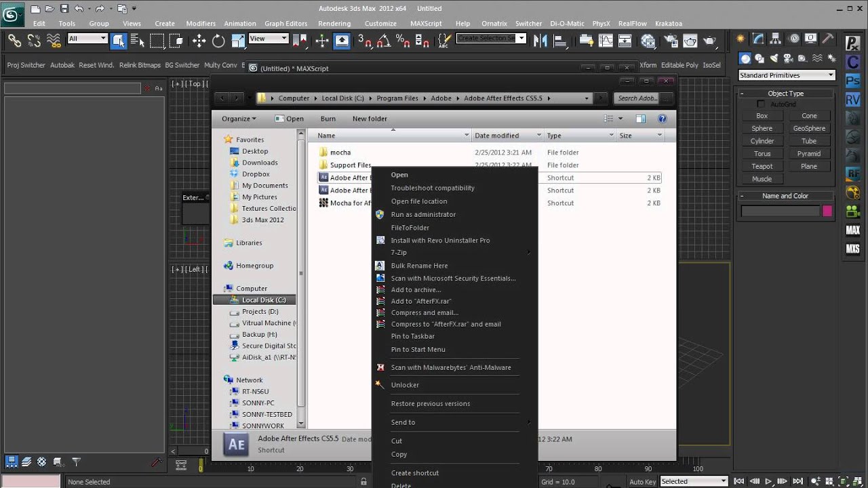Expand the Explorer address bar history dropdown
868x488 pixels.
pos(587,98)
